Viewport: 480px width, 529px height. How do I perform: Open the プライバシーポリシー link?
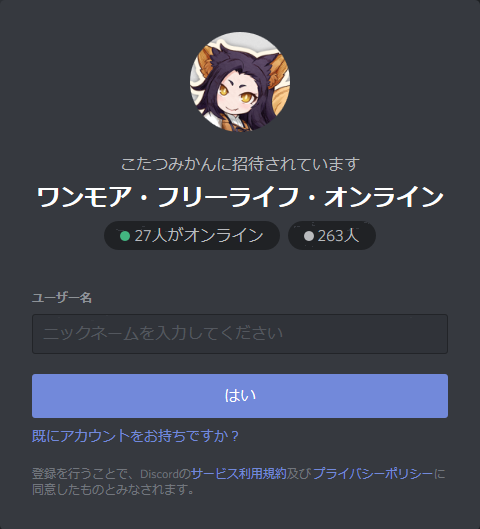pos(373,474)
